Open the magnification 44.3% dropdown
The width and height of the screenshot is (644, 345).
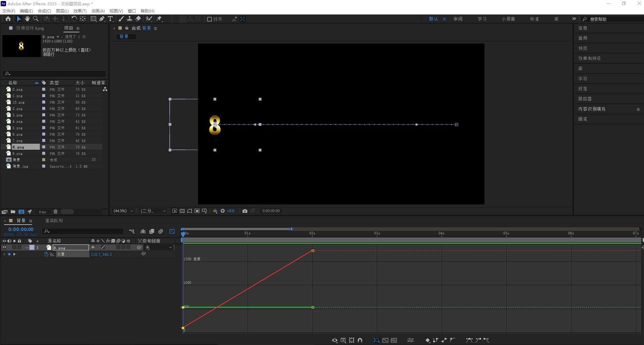click(123, 211)
